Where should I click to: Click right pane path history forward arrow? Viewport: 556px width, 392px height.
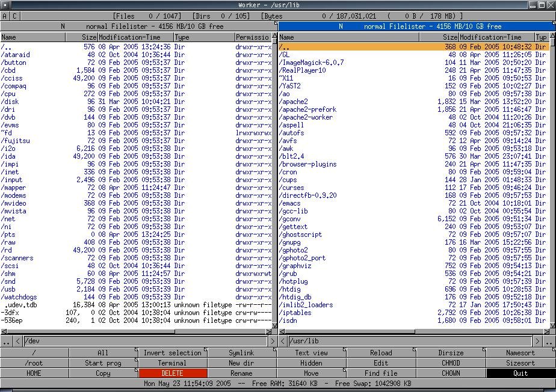coord(537,341)
